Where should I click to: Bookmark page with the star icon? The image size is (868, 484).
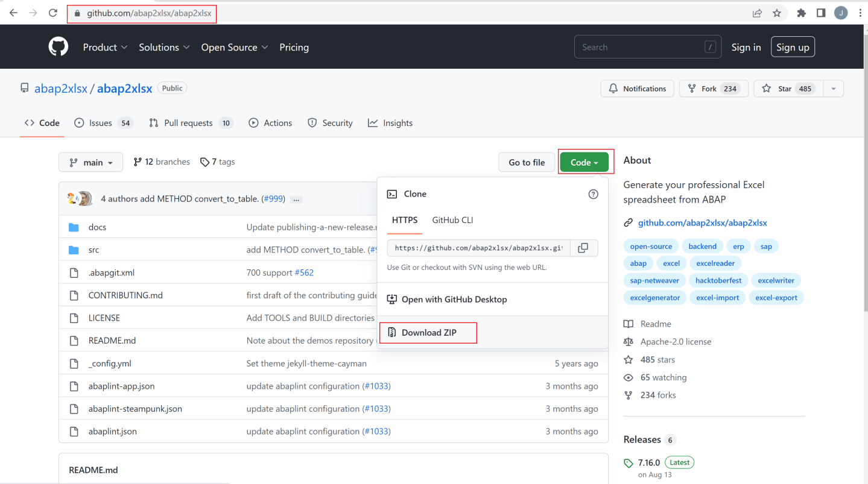(777, 13)
